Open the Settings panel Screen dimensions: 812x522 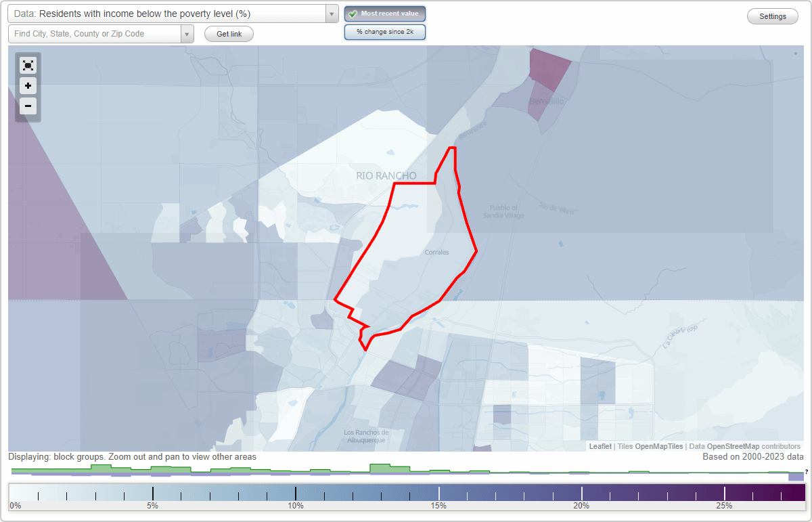click(x=772, y=16)
